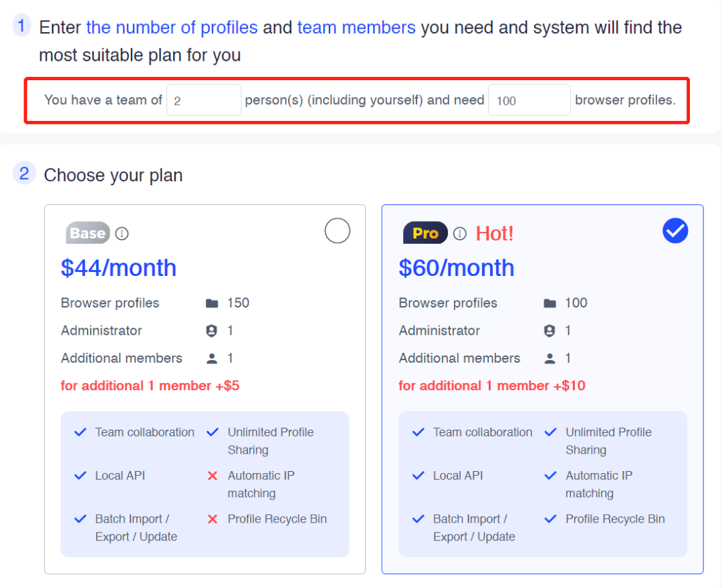722x588 pixels.
Task: Select the Pro plan checked radio button
Action: click(x=675, y=231)
